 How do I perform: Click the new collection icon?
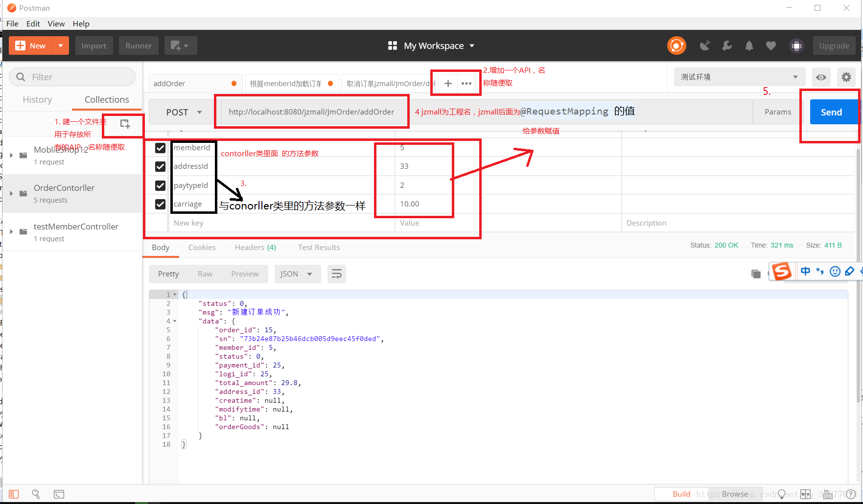[x=125, y=124]
